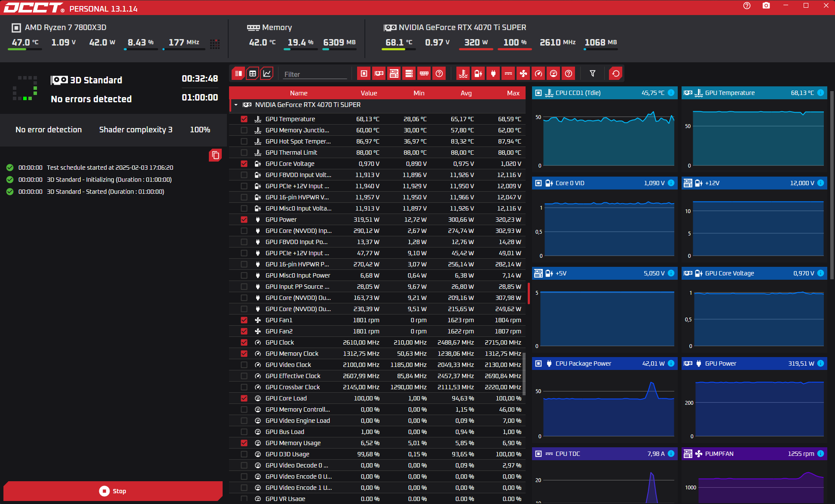
Task: Toggle the other sensor types filter (second question mark)
Action: [568, 73]
